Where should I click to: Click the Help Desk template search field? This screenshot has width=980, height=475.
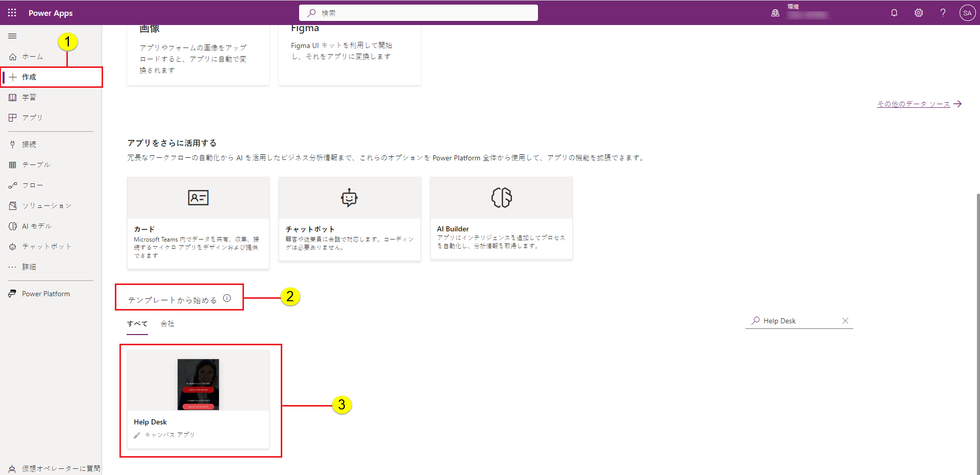pos(799,321)
